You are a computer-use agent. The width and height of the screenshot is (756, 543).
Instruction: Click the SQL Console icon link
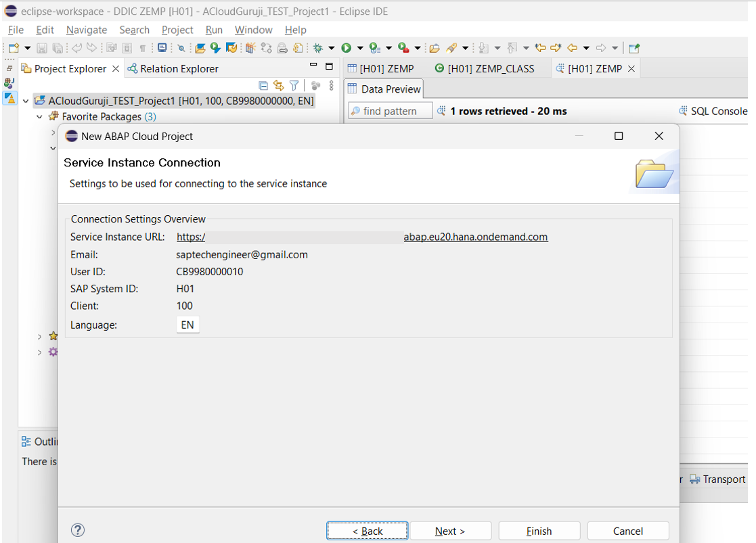tap(713, 111)
